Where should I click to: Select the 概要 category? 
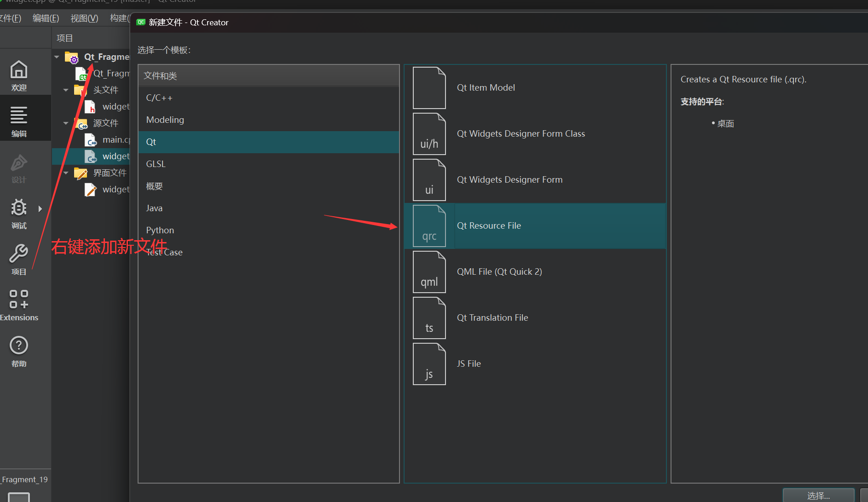click(x=269, y=186)
